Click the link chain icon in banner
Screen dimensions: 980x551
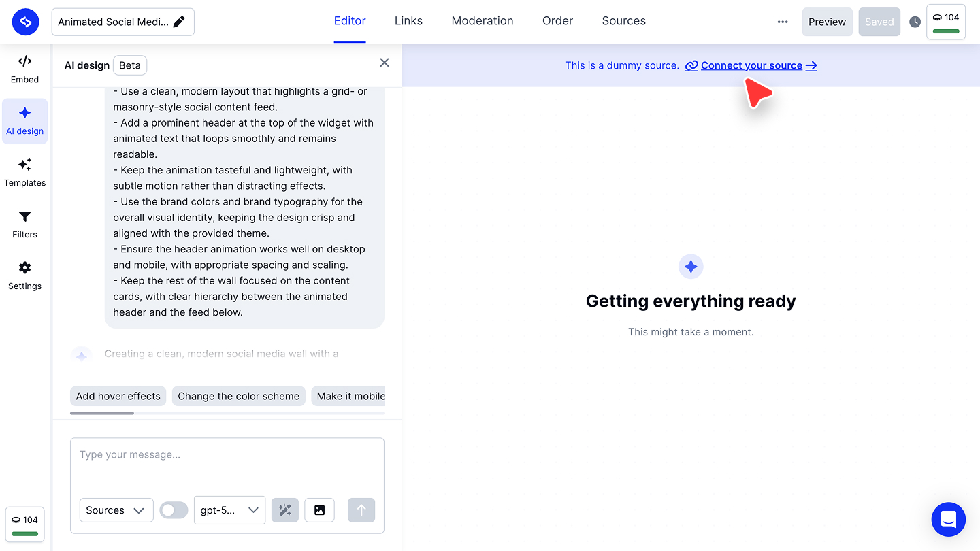pyautogui.click(x=691, y=65)
